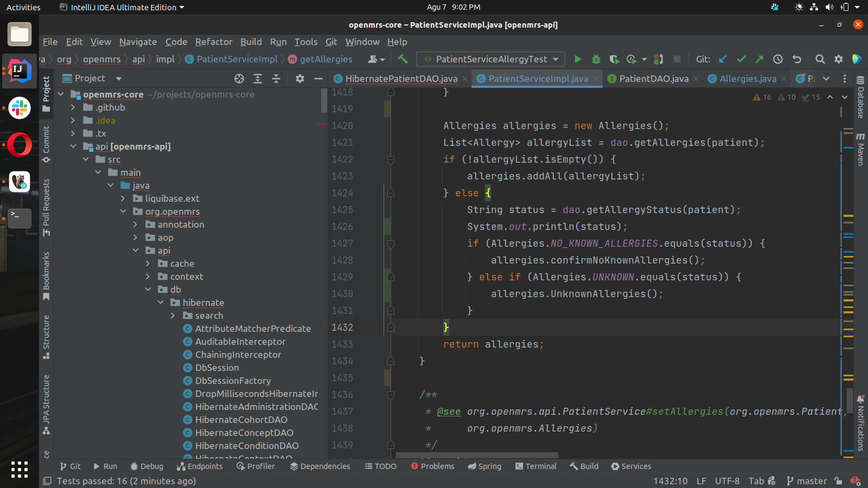The height and width of the screenshot is (488, 868).
Task: Open Structure tool window
Action: 46,337
